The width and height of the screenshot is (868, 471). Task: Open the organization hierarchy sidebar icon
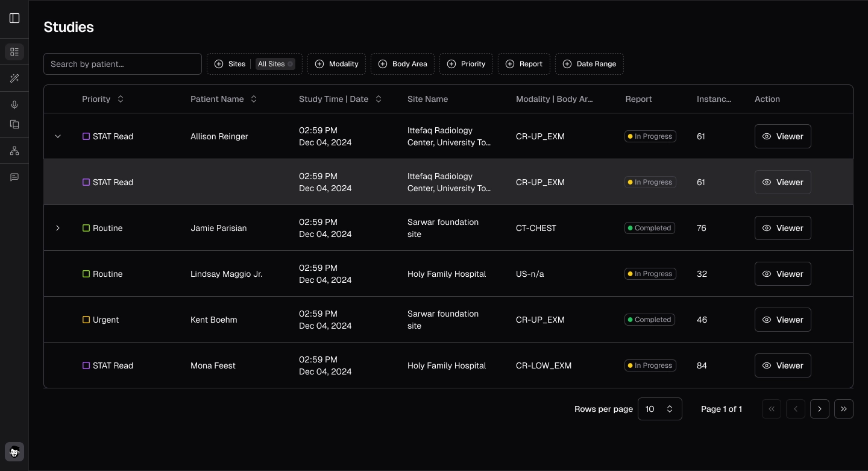[x=14, y=151]
